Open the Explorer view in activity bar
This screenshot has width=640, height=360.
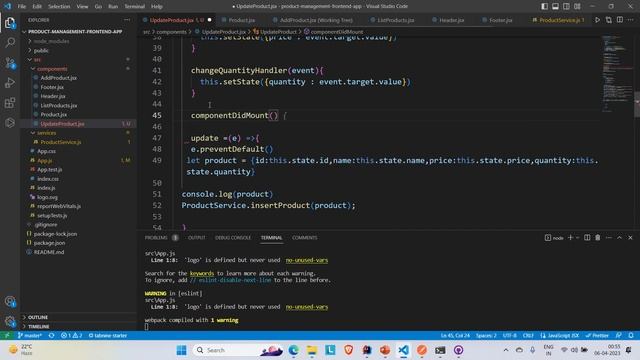click(10, 22)
